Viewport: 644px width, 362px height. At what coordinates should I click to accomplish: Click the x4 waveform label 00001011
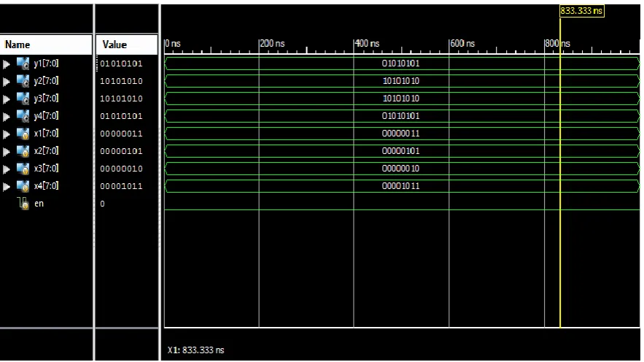[x=401, y=186]
